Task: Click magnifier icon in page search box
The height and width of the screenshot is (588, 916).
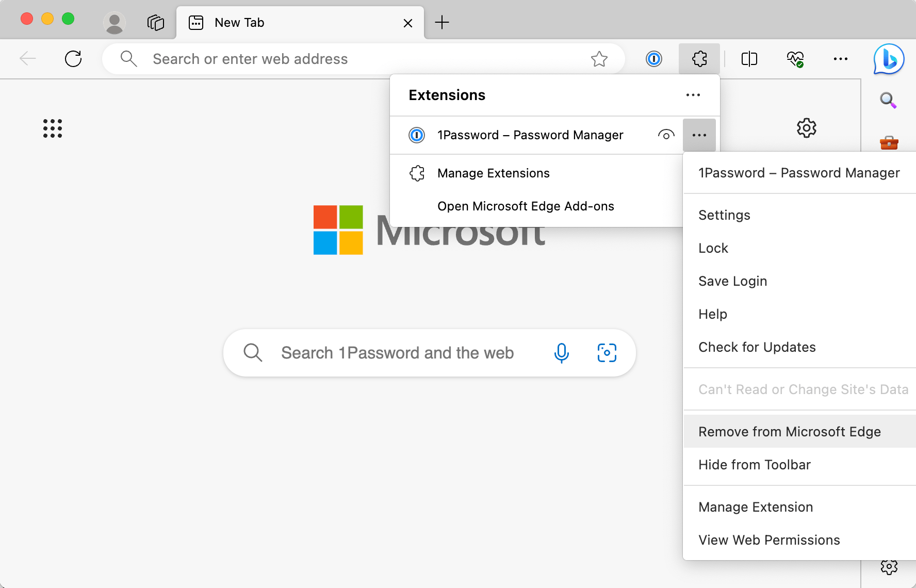Action: [x=253, y=353]
